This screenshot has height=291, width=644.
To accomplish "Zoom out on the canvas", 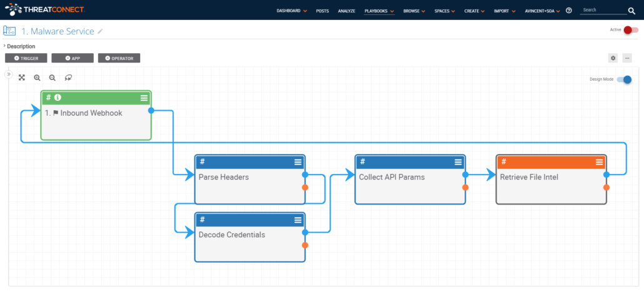I will [x=52, y=78].
